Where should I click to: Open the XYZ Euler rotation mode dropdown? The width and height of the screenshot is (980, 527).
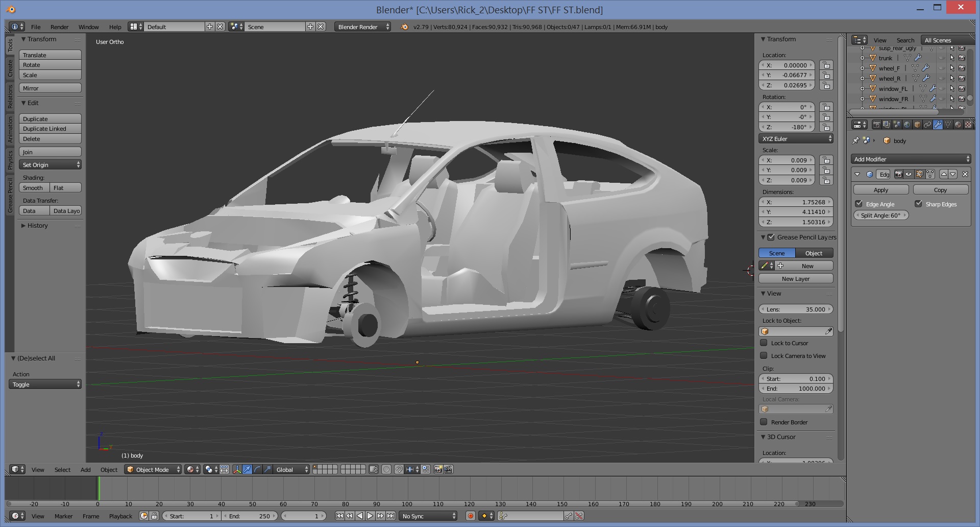pyautogui.click(x=796, y=138)
